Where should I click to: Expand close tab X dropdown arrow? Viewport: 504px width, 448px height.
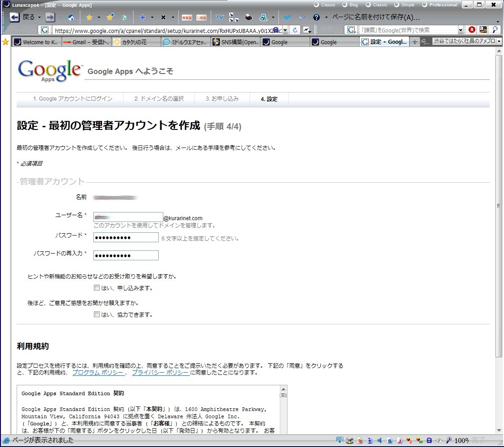(x=173, y=17)
